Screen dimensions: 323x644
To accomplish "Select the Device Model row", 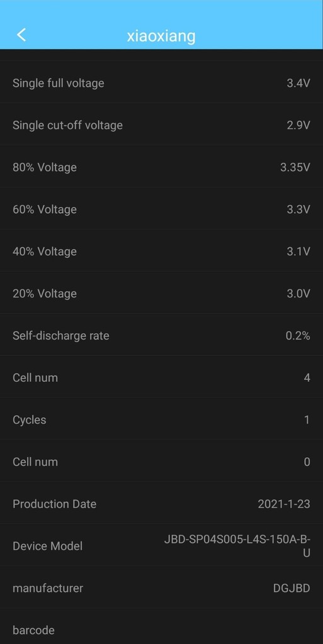I will pos(161,546).
